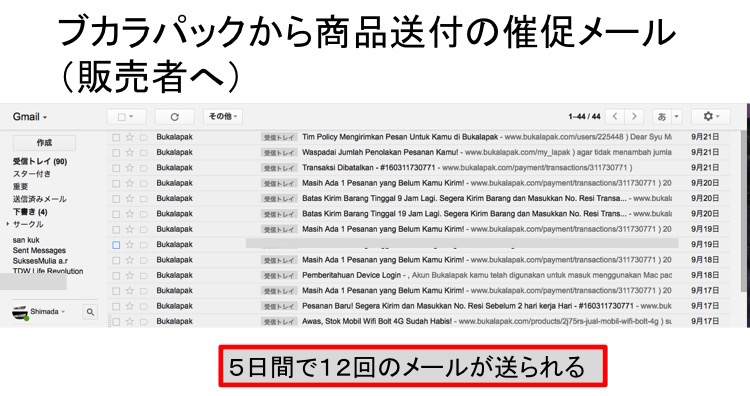
Task: Select the Tim Policy Mengirimkan Pesan email checkbox
Action: click(x=116, y=137)
